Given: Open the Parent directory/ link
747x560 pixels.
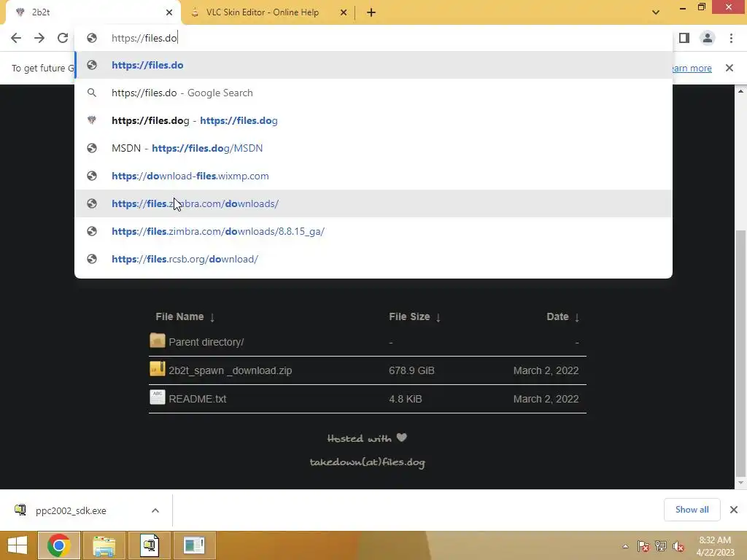Looking at the screenshot, I should tap(206, 342).
